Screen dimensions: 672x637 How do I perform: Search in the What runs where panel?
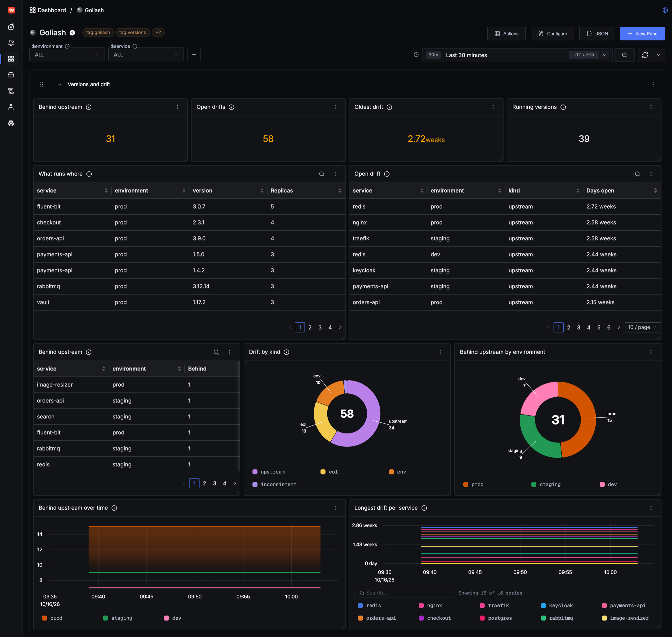coord(321,174)
